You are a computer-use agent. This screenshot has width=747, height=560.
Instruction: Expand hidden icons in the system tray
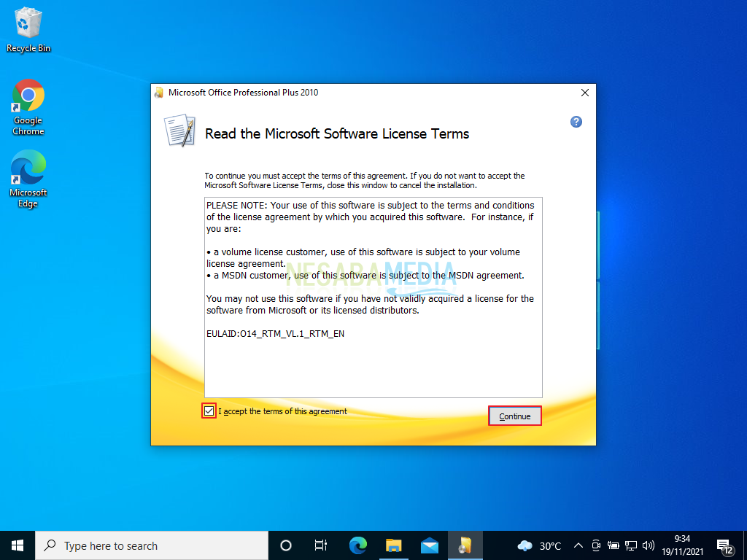click(x=577, y=545)
